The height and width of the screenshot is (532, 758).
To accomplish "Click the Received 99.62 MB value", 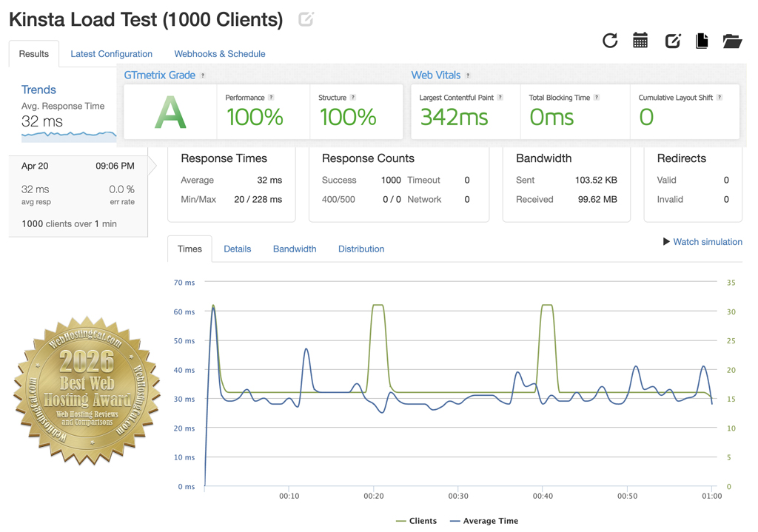I will click(x=597, y=199).
